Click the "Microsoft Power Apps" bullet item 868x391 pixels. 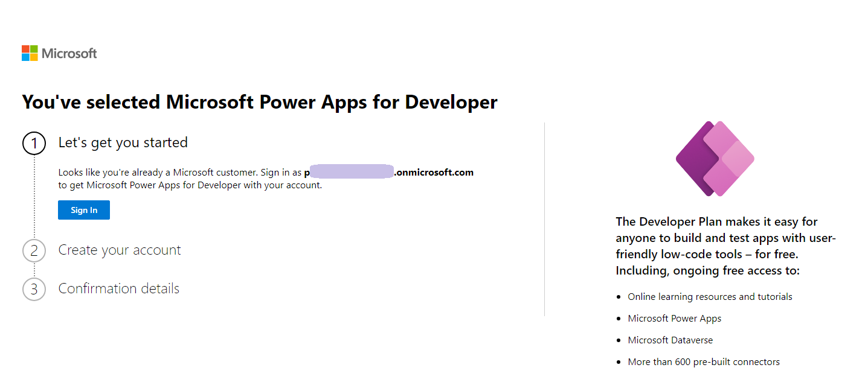click(675, 318)
